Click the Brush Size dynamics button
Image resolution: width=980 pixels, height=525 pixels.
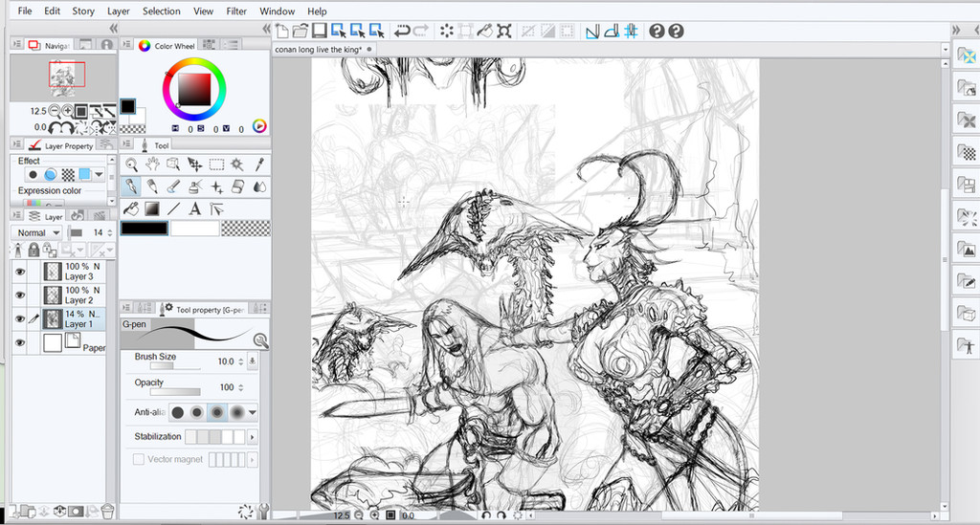pyautogui.click(x=253, y=361)
